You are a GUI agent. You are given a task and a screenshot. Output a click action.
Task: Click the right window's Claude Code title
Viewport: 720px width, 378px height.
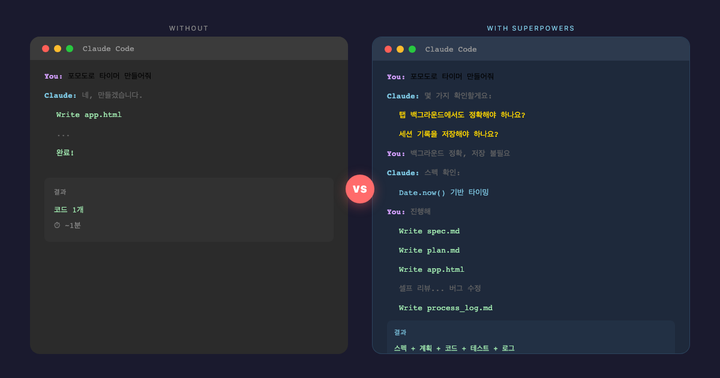pos(451,49)
